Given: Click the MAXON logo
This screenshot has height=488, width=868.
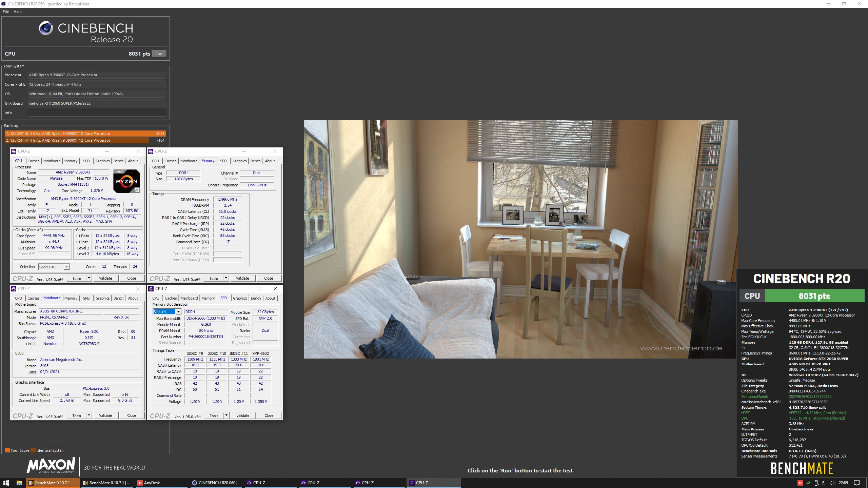Looking at the screenshot, I should point(51,465).
